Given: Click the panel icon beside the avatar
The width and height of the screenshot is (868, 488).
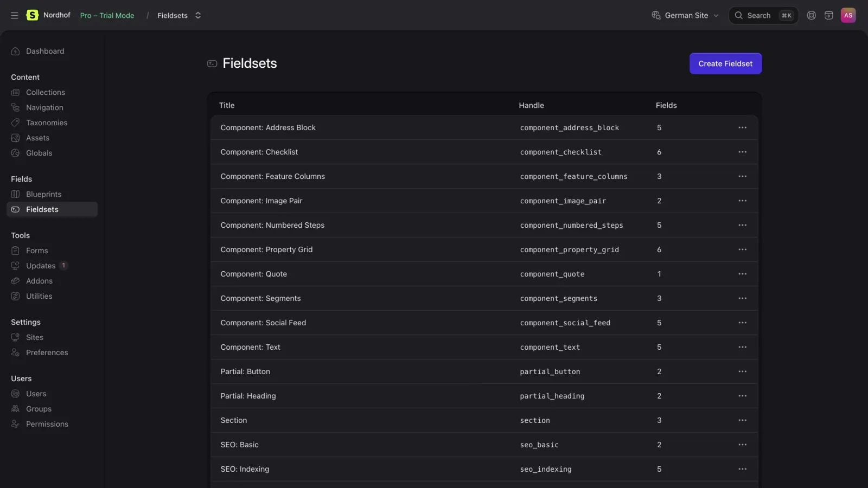Looking at the screenshot, I should tap(828, 15).
